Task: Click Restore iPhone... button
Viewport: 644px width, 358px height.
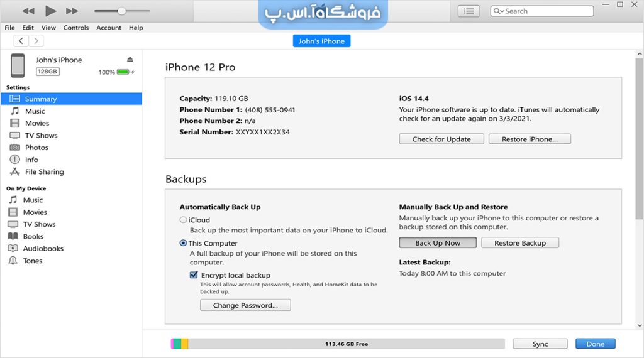Action: pos(530,139)
